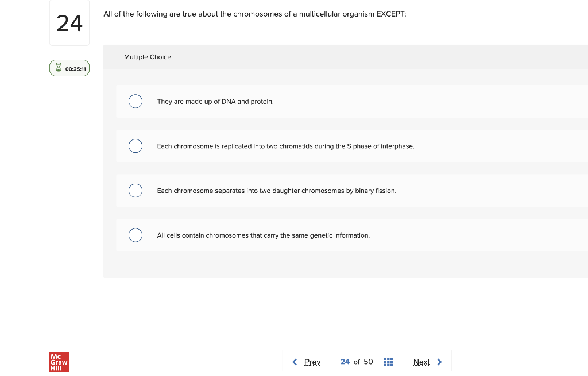The image size is (588, 376).
Task: Click the 00:25:11 countdown timer
Action: point(75,69)
